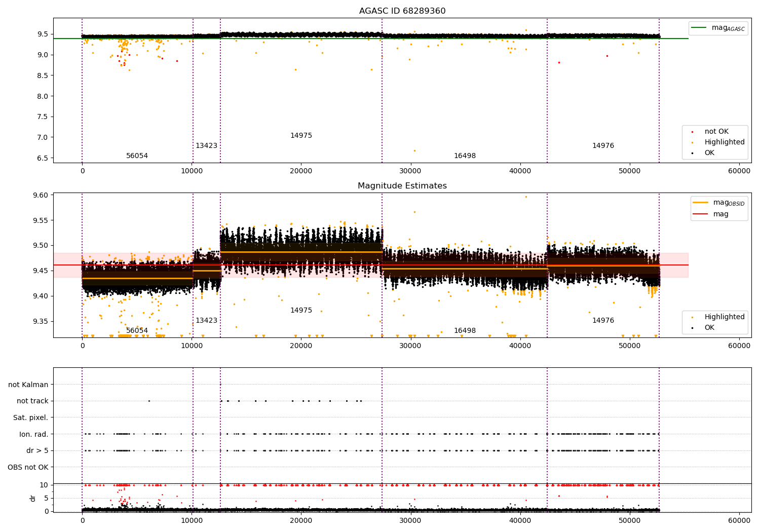Image resolution: width=760 pixels, height=532 pixels.
Task: Click the 9.60 y-axis tick in middle plot
Action: point(41,196)
